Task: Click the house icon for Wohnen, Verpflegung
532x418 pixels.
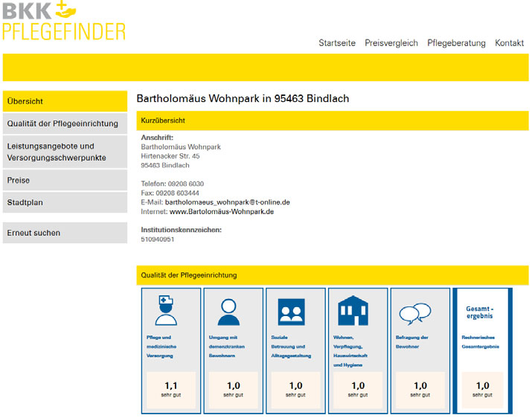Action: click(353, 310)
